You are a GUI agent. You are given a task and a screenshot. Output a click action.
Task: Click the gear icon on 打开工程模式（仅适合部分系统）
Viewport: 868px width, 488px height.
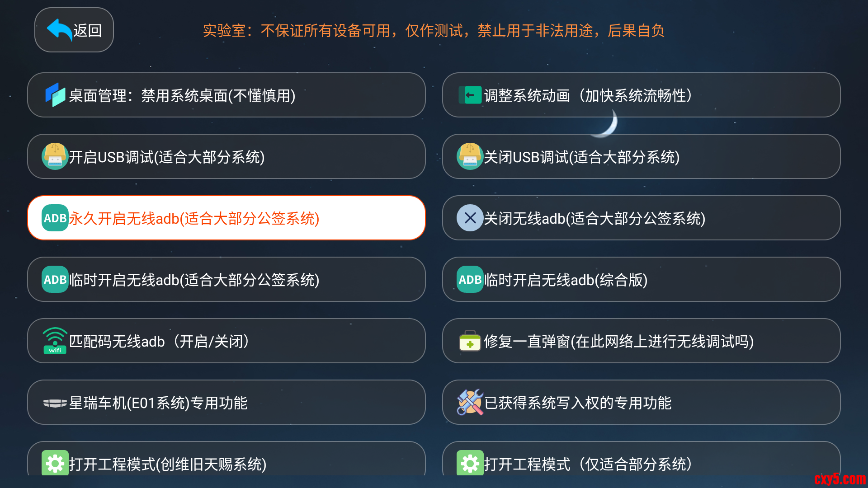pos(470,463)
